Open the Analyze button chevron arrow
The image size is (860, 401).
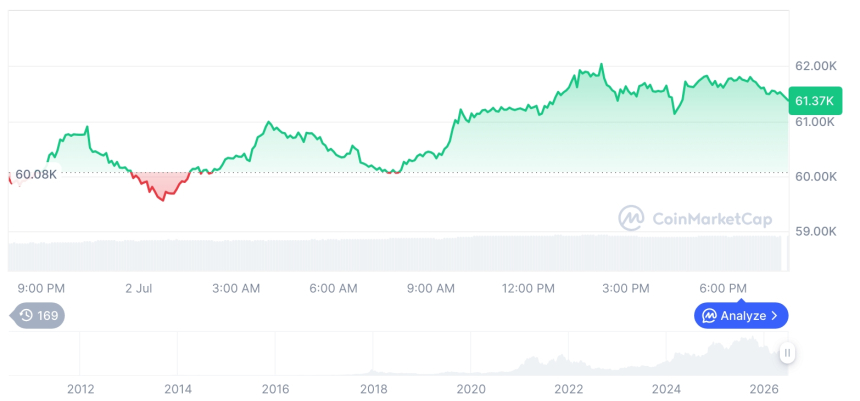(774, 316)
